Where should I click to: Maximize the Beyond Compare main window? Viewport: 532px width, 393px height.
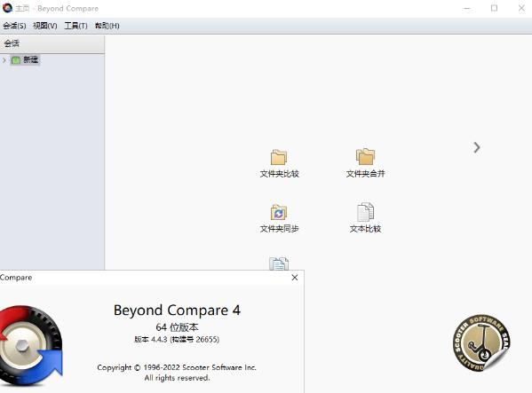[x=495, y=8]
